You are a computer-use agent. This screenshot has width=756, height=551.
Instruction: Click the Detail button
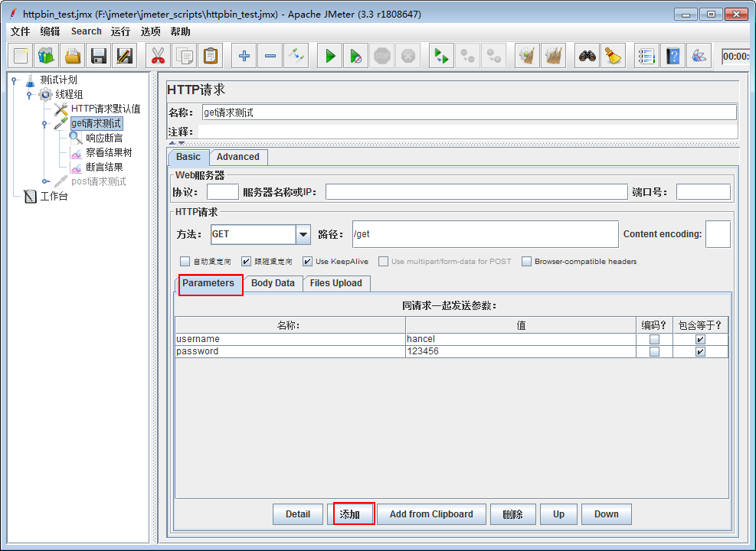click(x=298, y=514)
